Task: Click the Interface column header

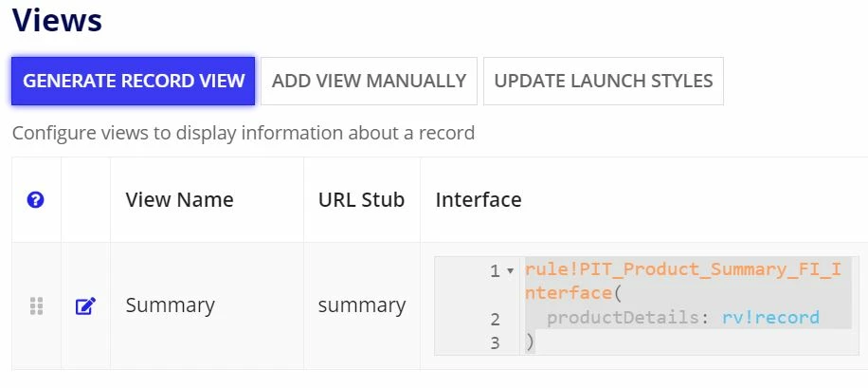Action: click(479, 199)
